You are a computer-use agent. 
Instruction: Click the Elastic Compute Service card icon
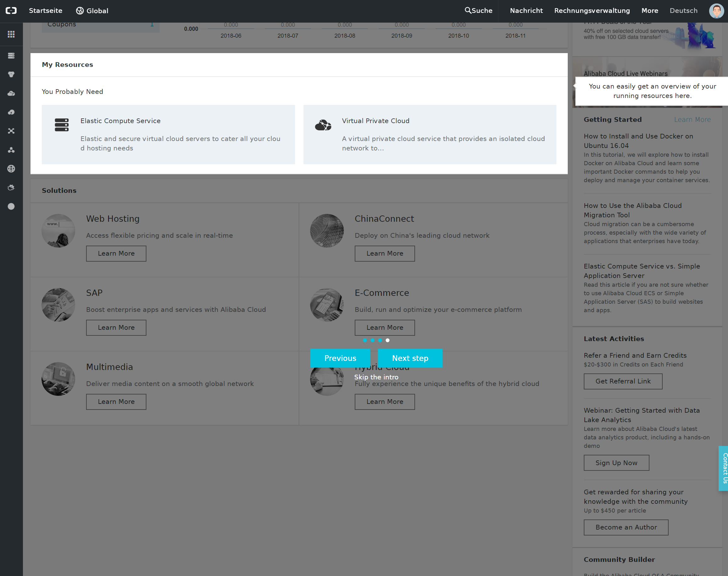tap(62, 125)
